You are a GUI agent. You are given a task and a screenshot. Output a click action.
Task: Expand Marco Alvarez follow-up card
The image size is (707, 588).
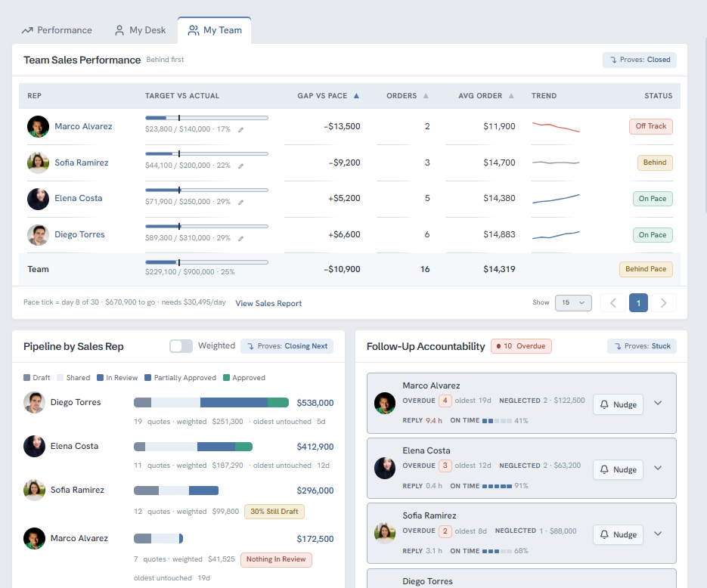tap(658, 404)
